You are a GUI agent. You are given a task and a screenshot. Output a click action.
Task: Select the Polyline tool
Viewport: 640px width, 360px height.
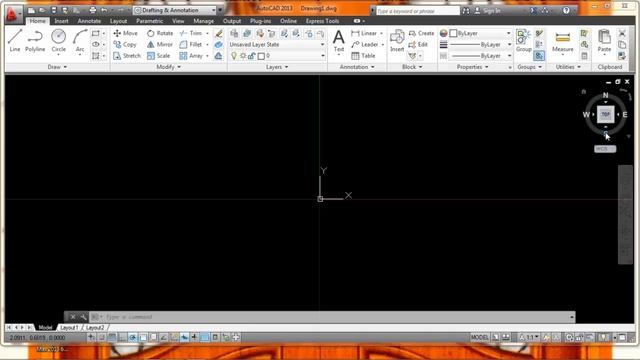[35, 40]
